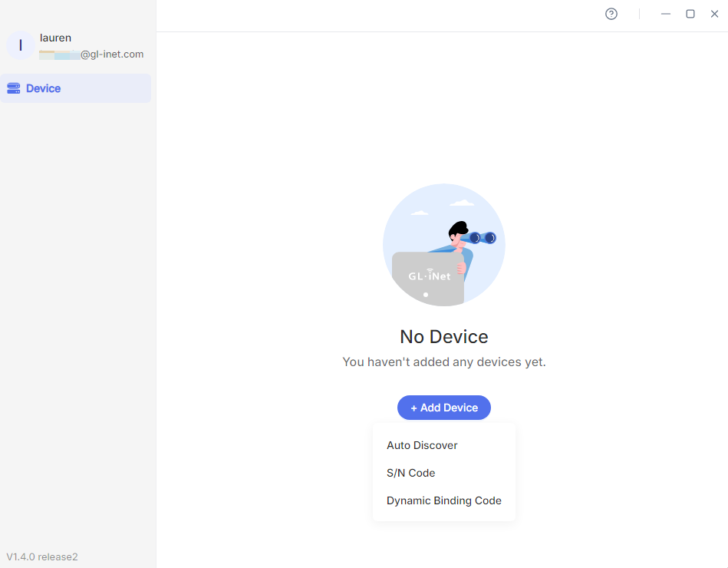Select the Device menu item
Viewport: 728px width, 568px height.
[76, 88]
